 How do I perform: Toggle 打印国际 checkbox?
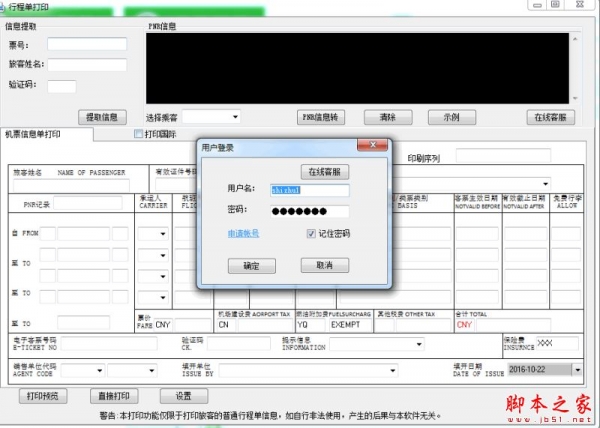coord(139,134)
